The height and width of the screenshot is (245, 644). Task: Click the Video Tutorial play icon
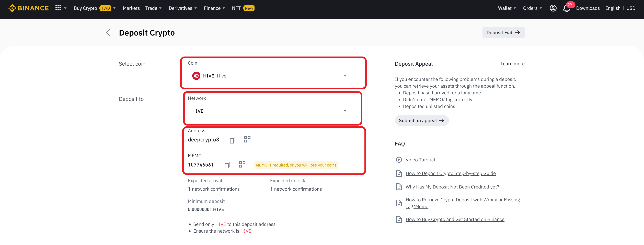pyautogui.click(x=399, y=160)
